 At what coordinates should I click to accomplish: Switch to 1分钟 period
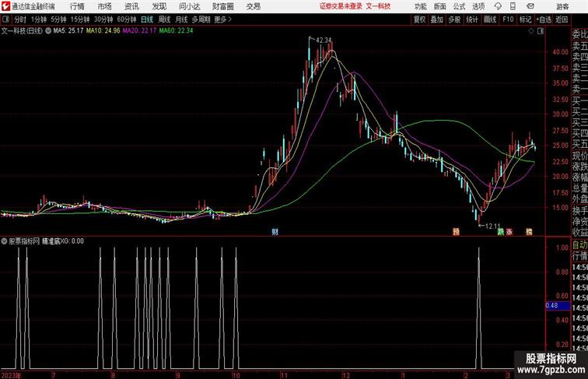[39, 19]
